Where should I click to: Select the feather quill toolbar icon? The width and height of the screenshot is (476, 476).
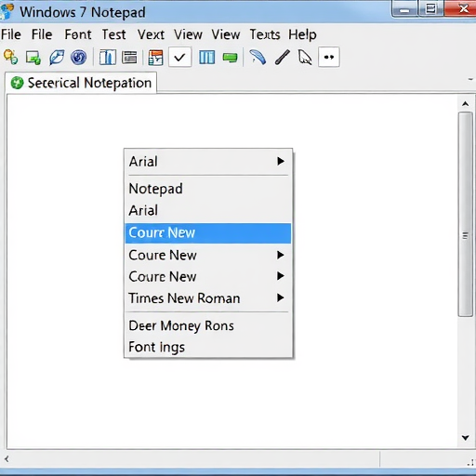coord(258,57)
